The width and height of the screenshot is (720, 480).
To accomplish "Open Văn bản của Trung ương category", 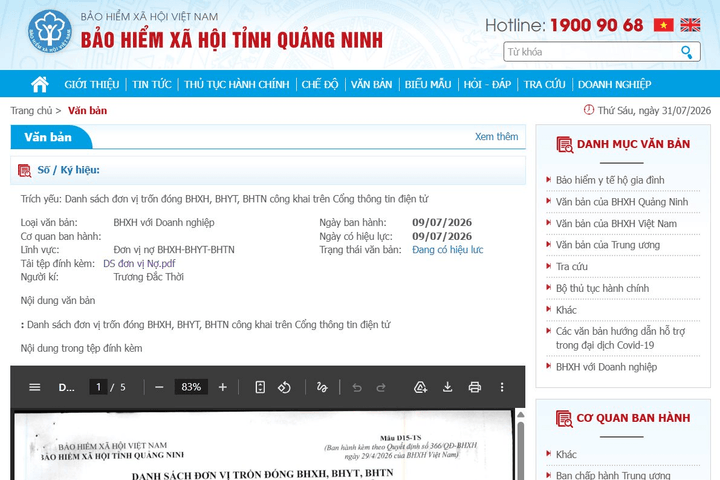I will coord(608,245).
